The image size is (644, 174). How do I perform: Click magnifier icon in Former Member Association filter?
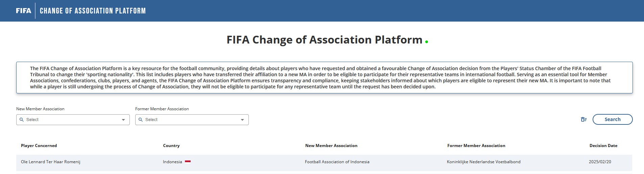pos(141,120)
